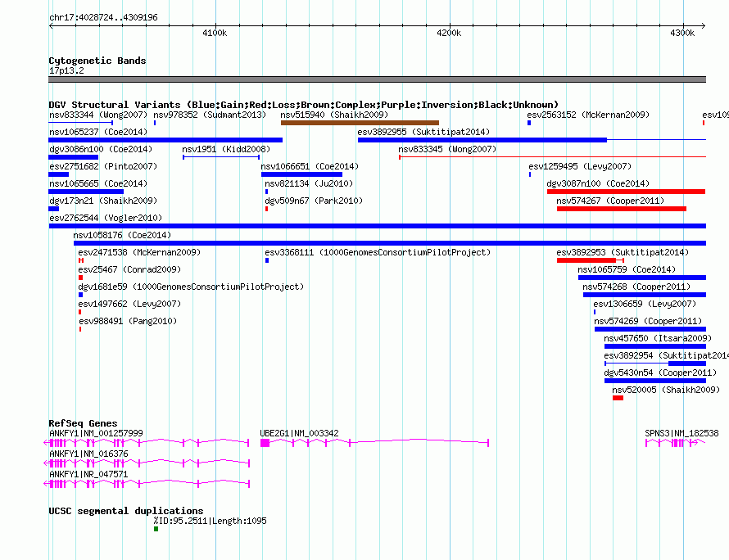
Task: Click nsv821134 (Ju2010) variant label
Action: tap(309, 183)
